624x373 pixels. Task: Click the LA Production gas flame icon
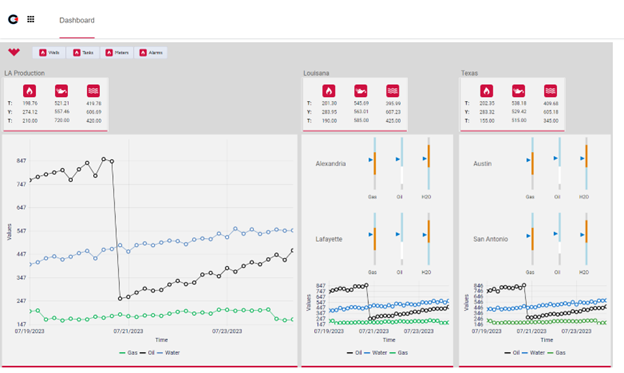[29, 91]
